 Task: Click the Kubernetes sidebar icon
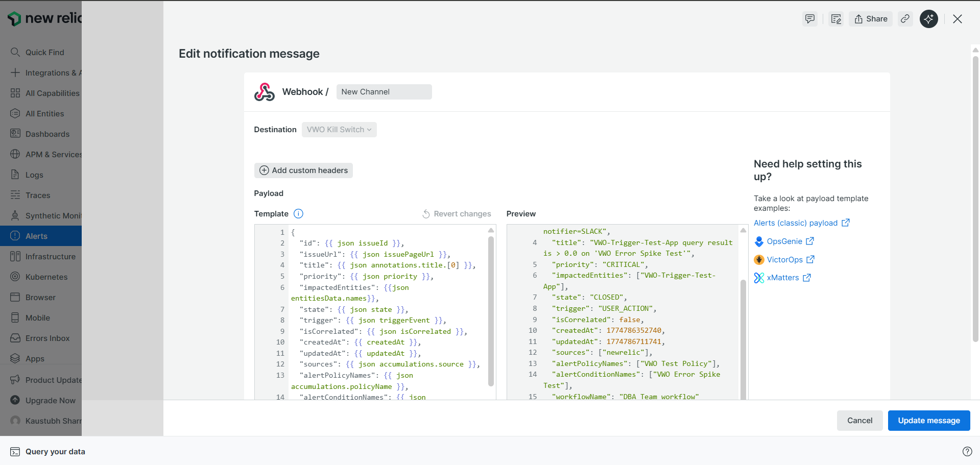coord(15,277)
